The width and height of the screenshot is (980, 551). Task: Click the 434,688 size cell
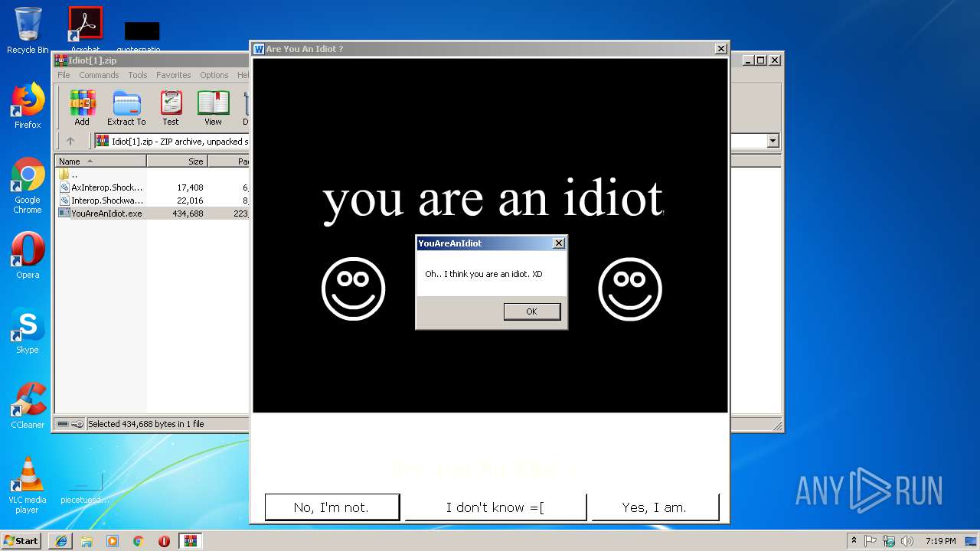tap(188, 214)
